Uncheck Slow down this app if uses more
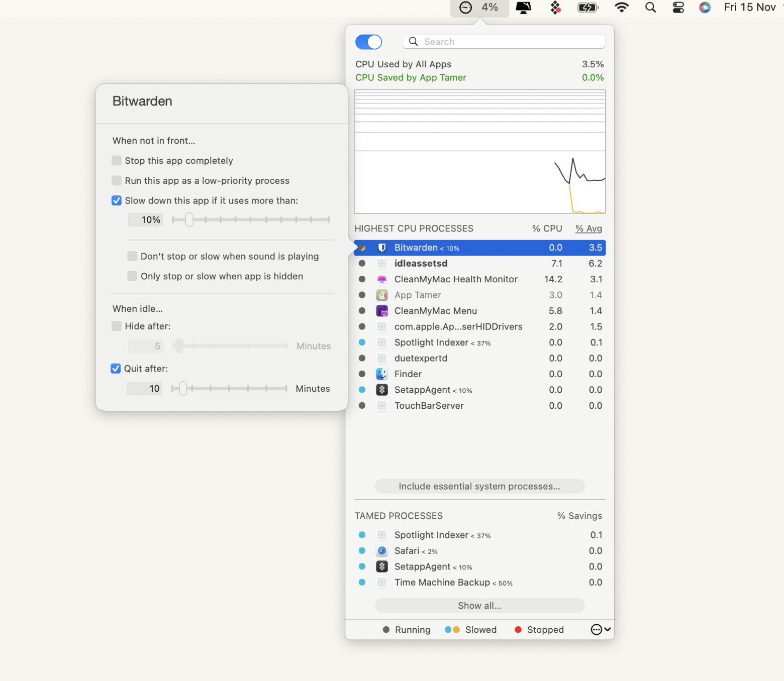 (117, 201)
